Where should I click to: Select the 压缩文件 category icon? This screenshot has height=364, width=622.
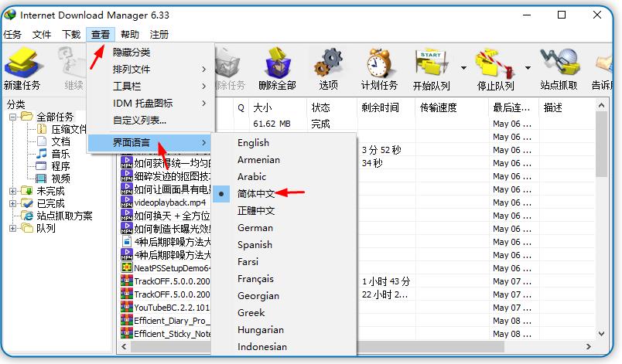tap(42, 129)
